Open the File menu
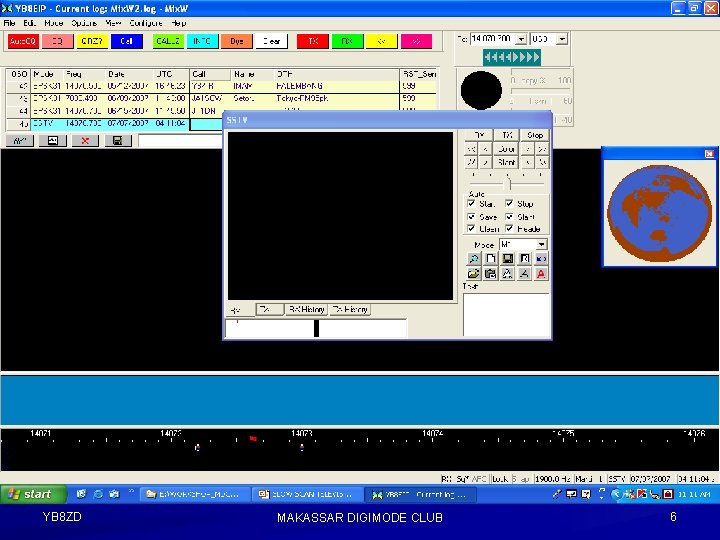 click(10, 23)
